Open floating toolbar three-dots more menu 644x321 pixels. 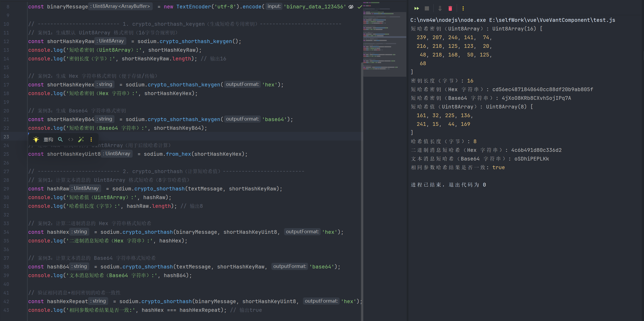pyautogui.click(x=91, y=139)
